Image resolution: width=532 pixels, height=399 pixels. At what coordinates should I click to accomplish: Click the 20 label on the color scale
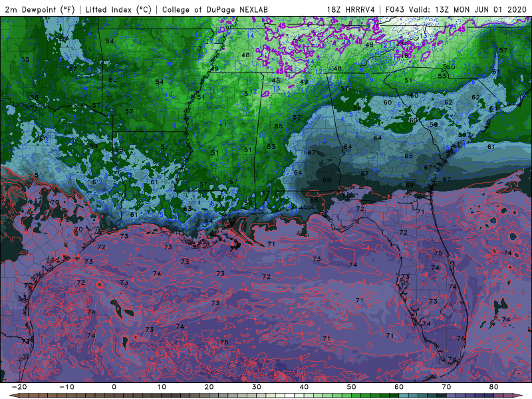209,387
